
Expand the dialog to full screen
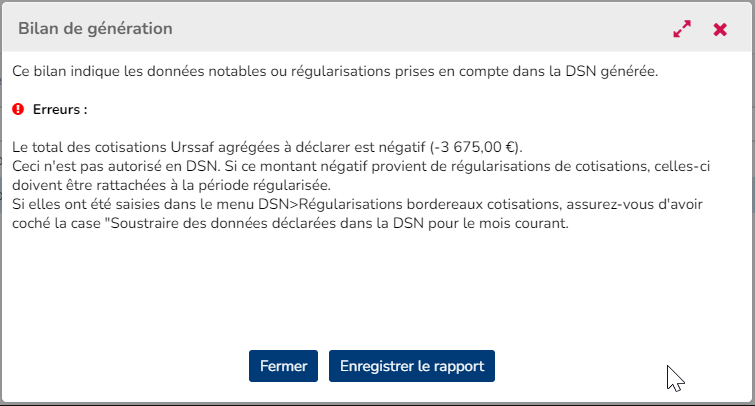click(682, 30)
